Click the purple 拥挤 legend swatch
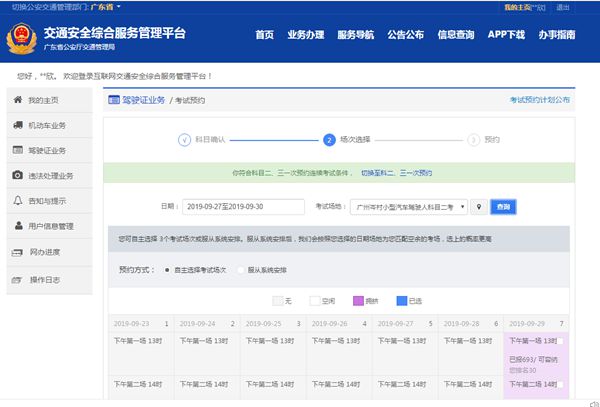The height and width of the screenshot is (407, 600). (x=358, y=301)
